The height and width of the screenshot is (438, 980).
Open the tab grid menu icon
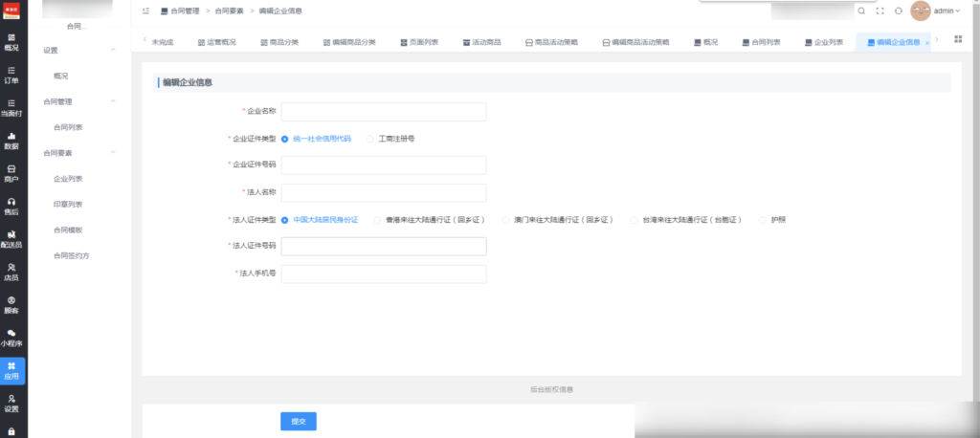(x=958, y=39)
